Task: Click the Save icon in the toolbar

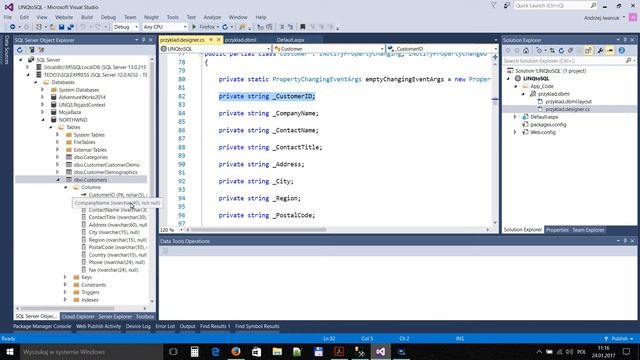Action: 61,27
